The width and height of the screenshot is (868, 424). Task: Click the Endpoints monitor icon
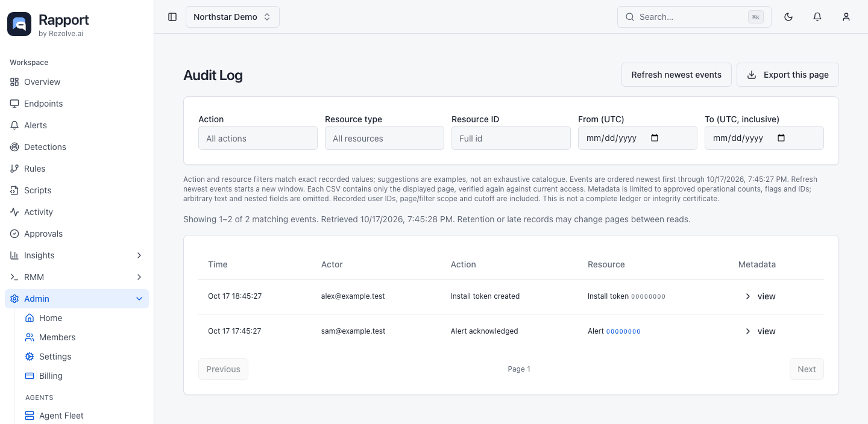click(14, 104)
